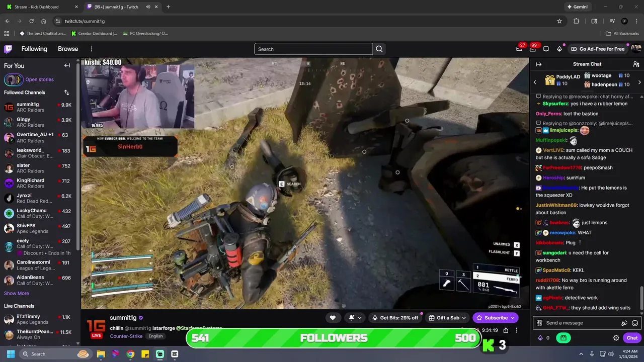Open PC Overclocking bookmark
644x362 pixels.
[144, 34]
